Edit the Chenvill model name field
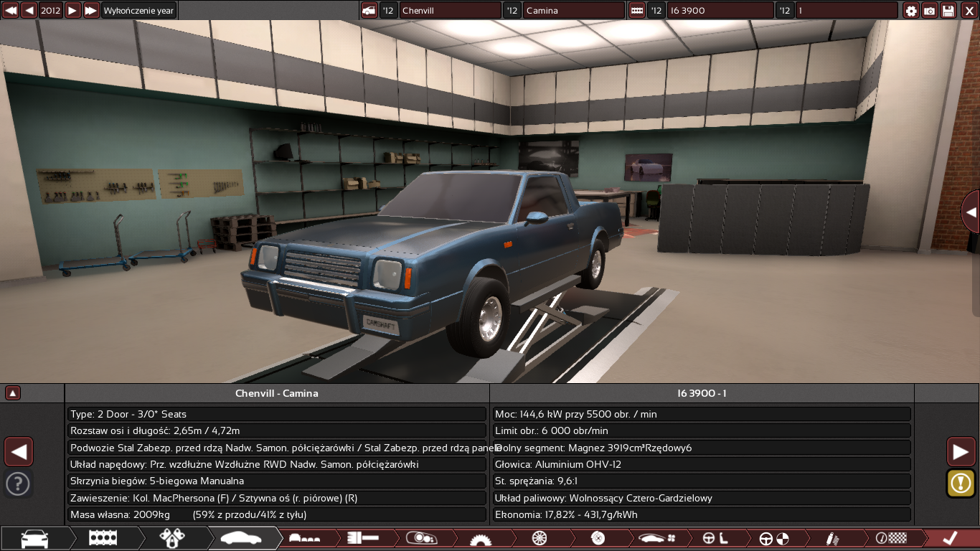The image size is (980, 551). [x=450, y=10]
